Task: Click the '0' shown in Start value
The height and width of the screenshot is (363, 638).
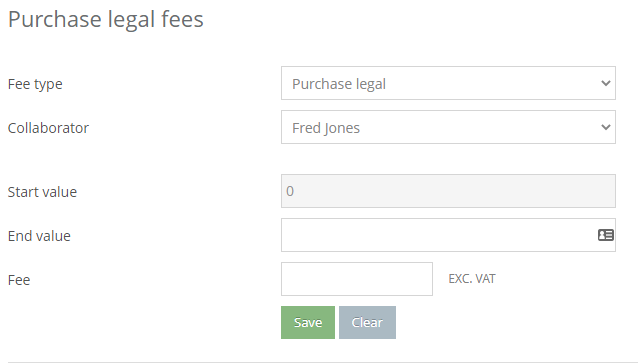Action: [x=290, y=191]
